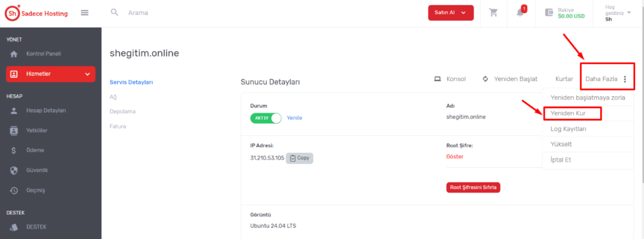Open Güvenlik in sidebar

point(37,170)
